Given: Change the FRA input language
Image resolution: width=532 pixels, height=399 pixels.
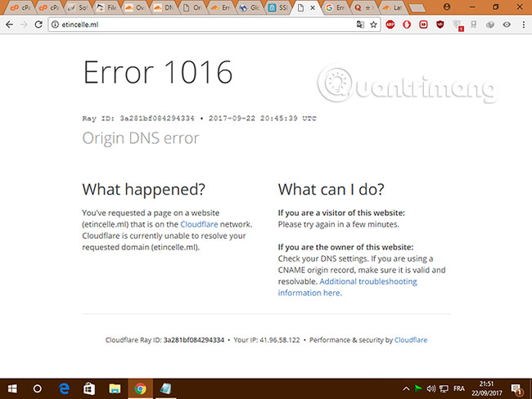Looking at the screenshot, I should click(459, 388).
